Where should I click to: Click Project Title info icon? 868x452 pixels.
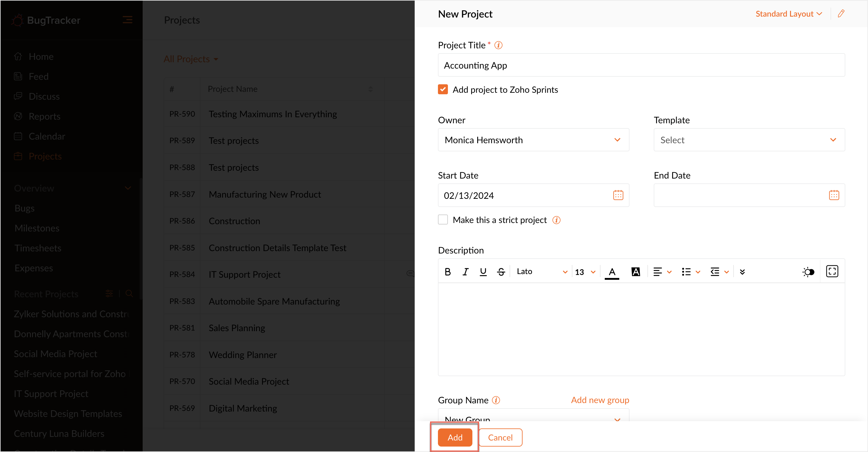pyautogui.click(x=498, y=45)
